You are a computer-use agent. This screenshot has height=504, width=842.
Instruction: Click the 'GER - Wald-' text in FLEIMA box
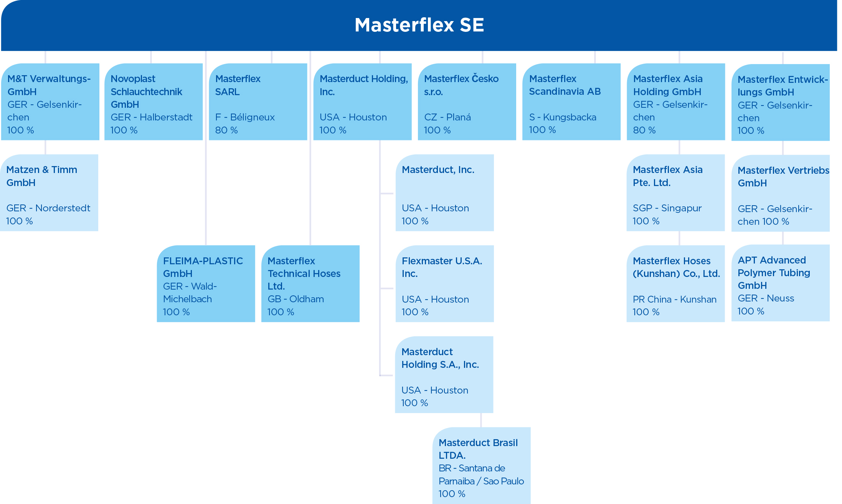tap(190, 286)
